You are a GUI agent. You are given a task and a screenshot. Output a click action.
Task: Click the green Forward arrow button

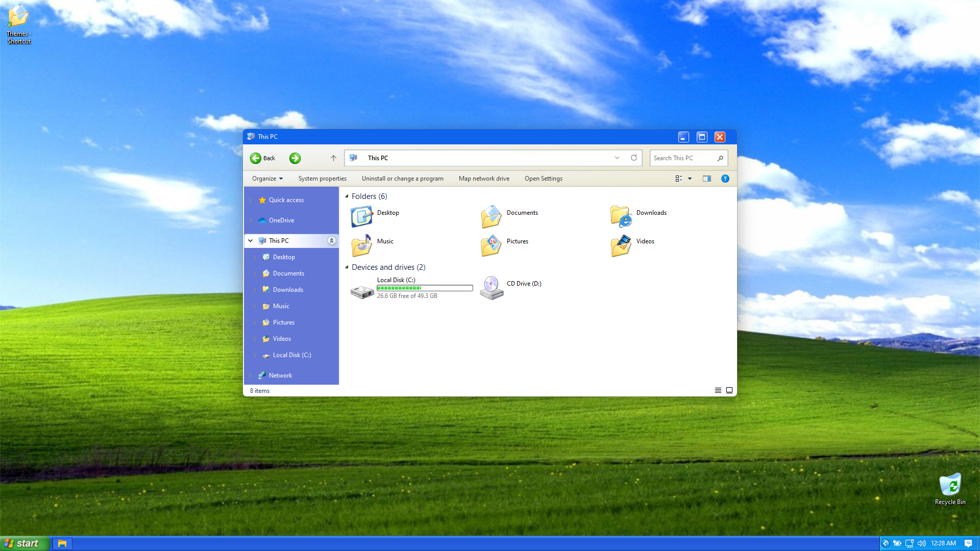pos(295,158)
